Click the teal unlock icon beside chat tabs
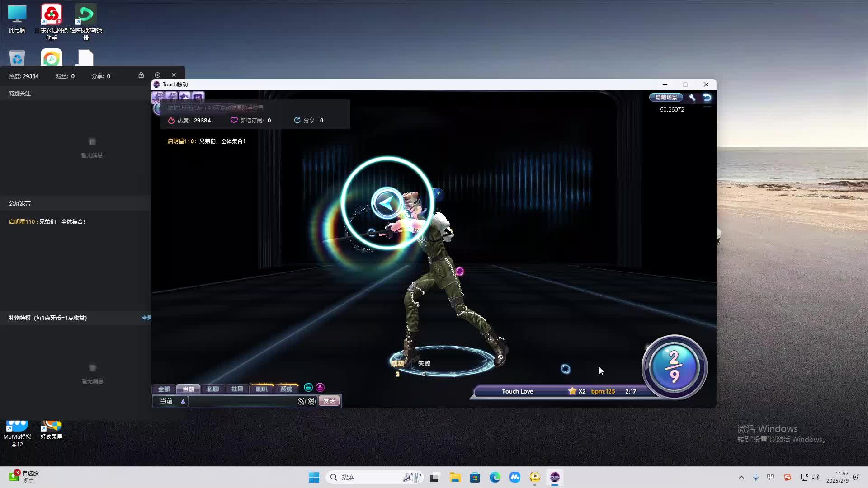Screen dimensions: 868x488 point(308,388)
